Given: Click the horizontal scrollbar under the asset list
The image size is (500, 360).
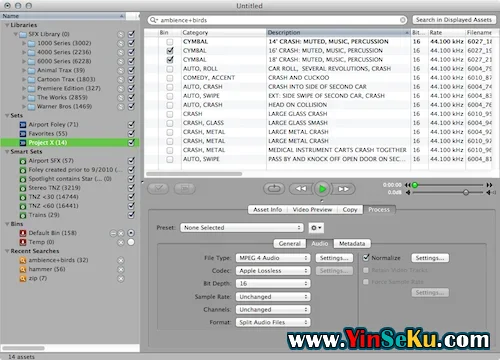Looking at the screenshot, I should (194, 174).
